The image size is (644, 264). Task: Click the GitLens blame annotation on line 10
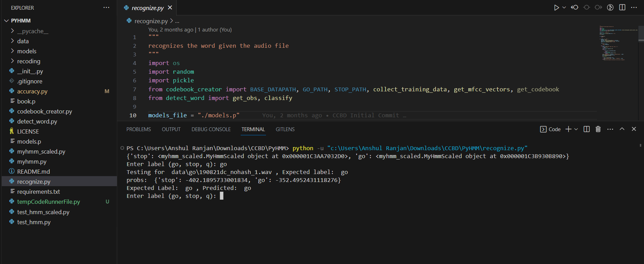pos(334,116)
